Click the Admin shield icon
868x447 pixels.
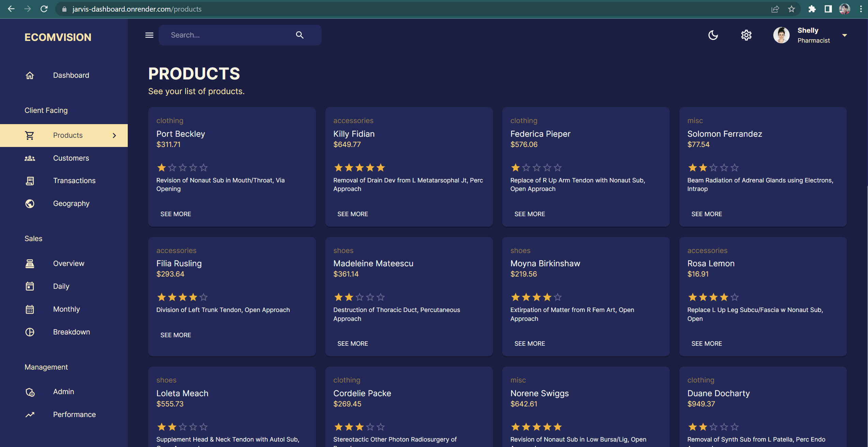pos(30,392)
